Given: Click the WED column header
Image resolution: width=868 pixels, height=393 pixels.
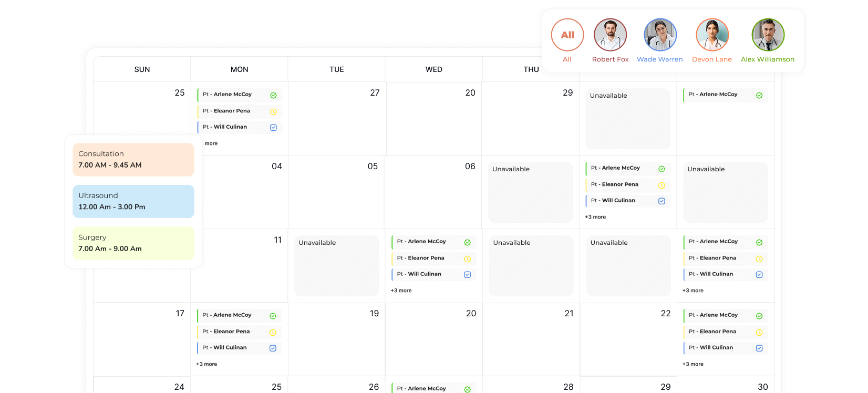Looking at the screenshot, I should (433, 69).
